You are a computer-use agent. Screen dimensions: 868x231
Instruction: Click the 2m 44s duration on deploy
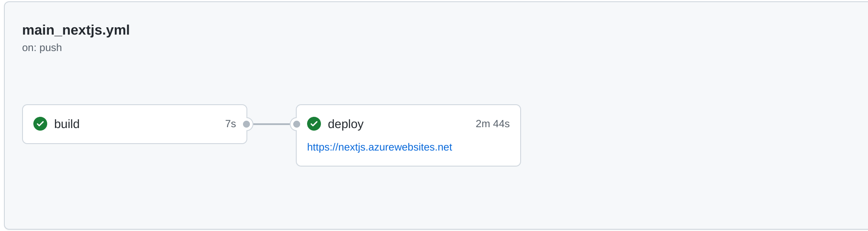(492, 124)
